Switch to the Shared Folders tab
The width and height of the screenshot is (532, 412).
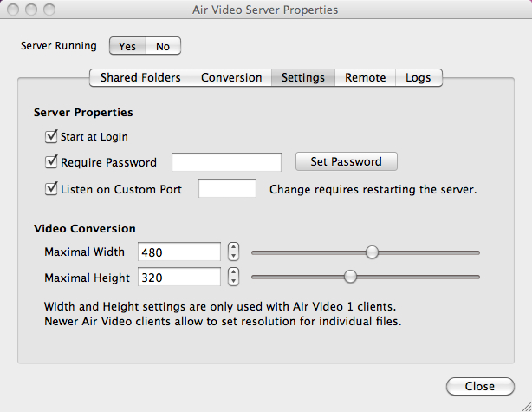pos(140,77)
